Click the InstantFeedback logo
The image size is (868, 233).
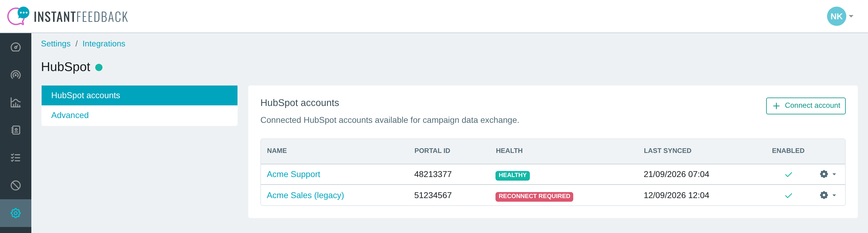(68, 16)
